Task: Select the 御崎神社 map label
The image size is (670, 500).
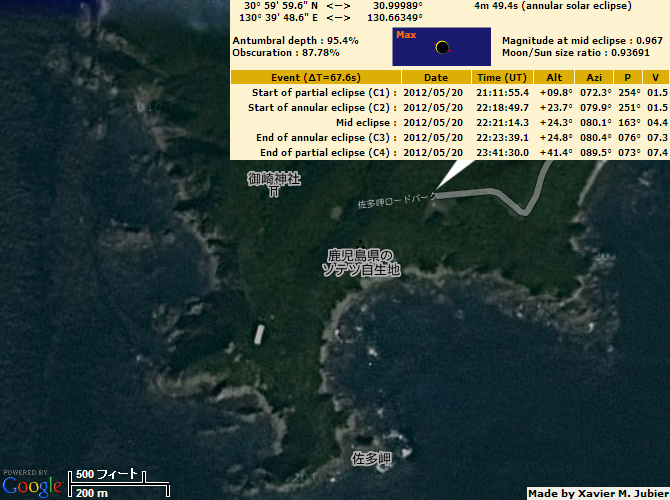Action: 274,178
